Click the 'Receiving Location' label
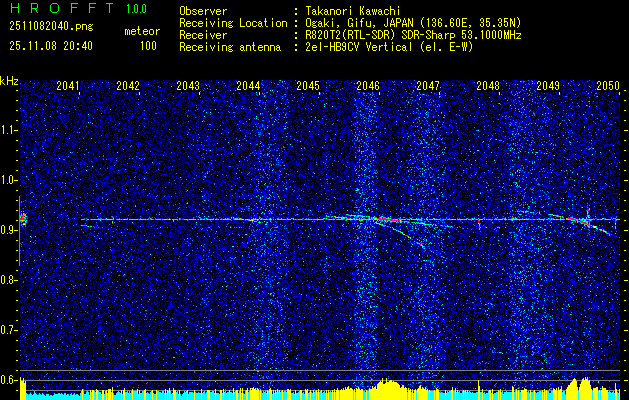Viewport: 629px width, 400px height. pos(233,23)
